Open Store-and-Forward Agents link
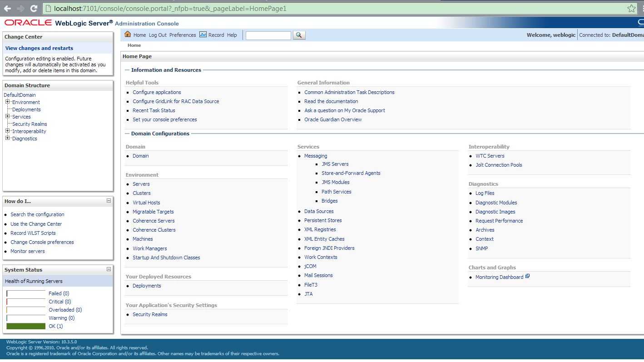 (351, 173)
